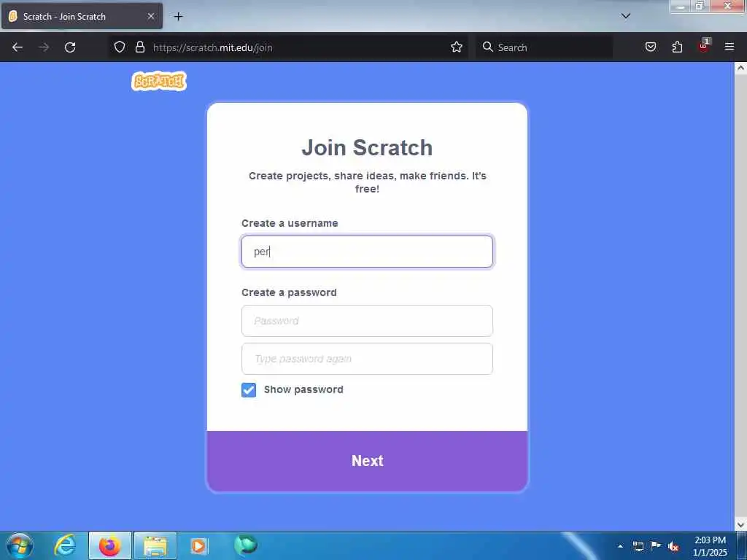Click the Firefox taskbar icon
This screenshot has width=747, height=560.
(x=109, y=545)
